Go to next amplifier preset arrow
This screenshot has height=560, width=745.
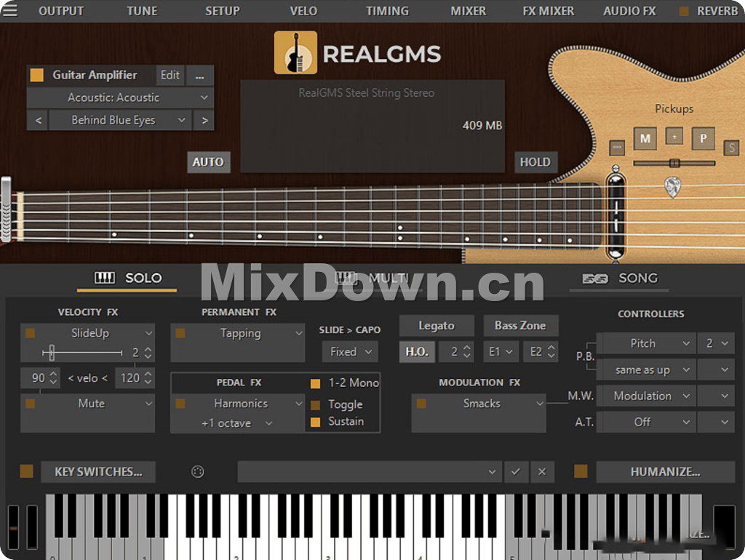[x=204, y=120]
